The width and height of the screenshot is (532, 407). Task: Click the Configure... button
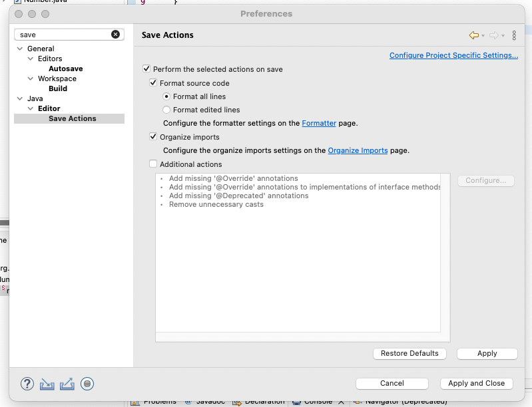486,181
